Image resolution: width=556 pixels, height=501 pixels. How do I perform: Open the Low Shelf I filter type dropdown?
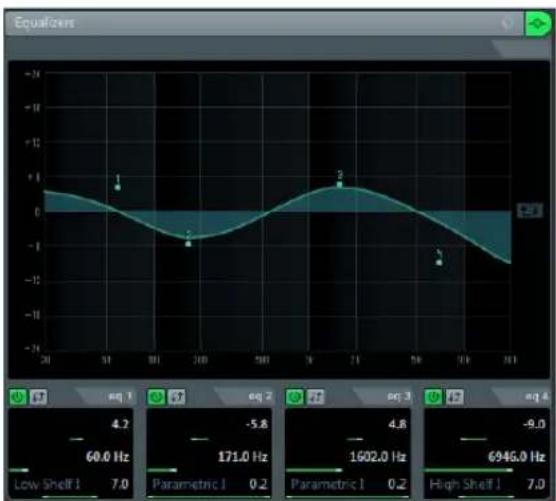coord(47,484)
